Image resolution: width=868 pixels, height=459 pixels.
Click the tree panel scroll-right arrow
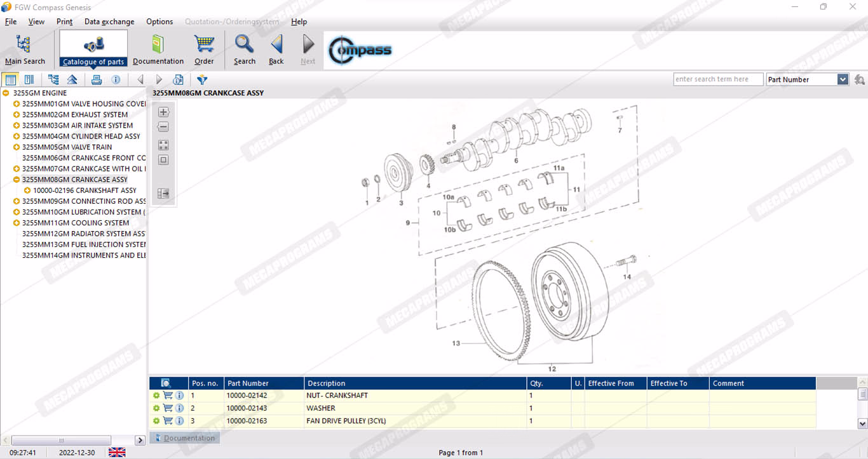click(x=140, y=440)
